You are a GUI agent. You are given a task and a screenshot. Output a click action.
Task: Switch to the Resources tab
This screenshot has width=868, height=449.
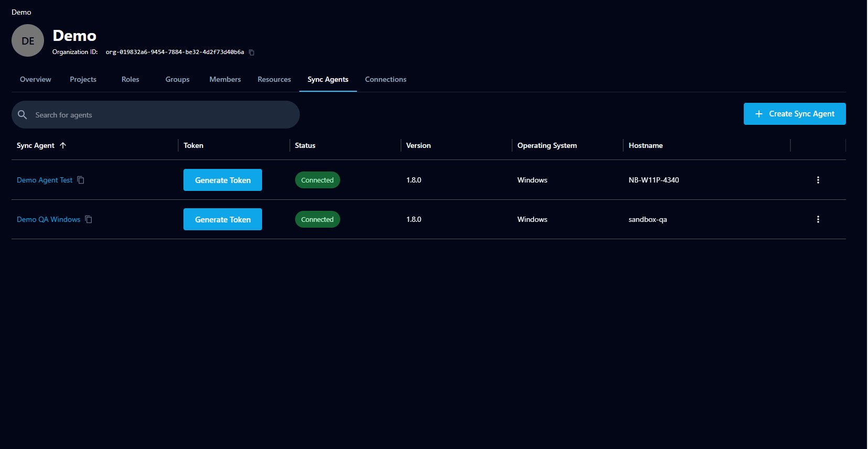274,79
